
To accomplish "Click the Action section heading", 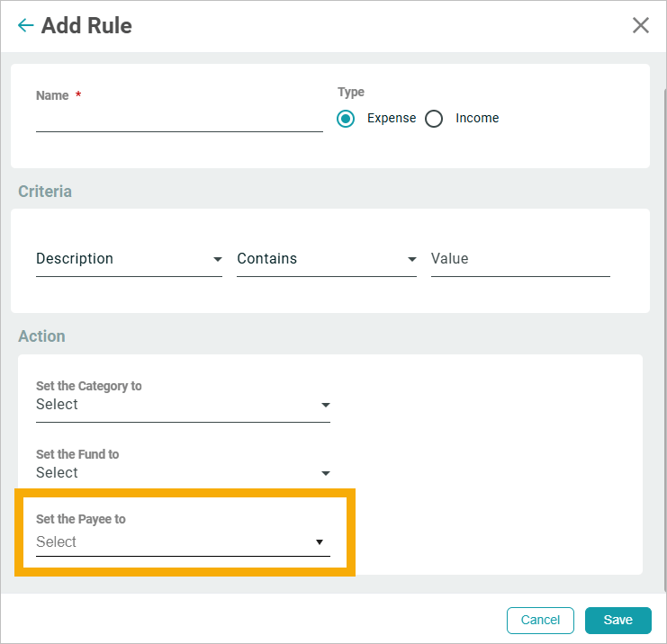I will point(41,336).
